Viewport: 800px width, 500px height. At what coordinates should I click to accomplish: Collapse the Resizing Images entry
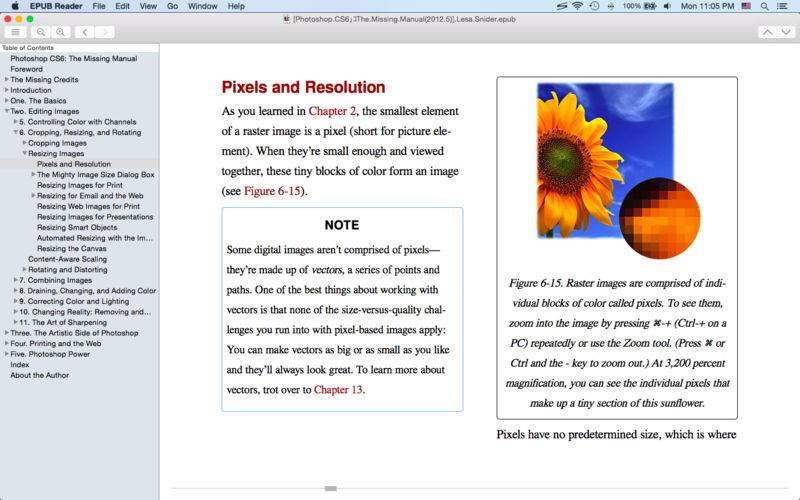(24, 153)
